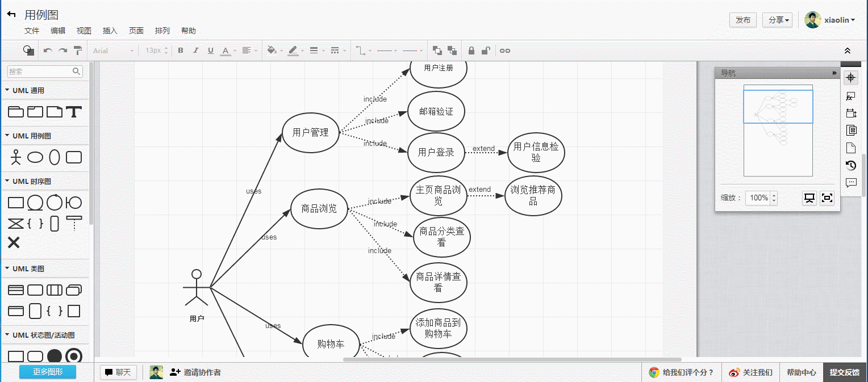Click the 更多图形 button
The image size is (868, 382).
47,372
